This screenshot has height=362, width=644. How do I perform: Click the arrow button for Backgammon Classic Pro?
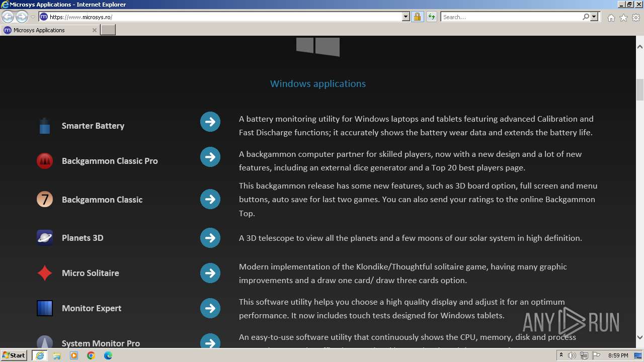click(210, 157)
